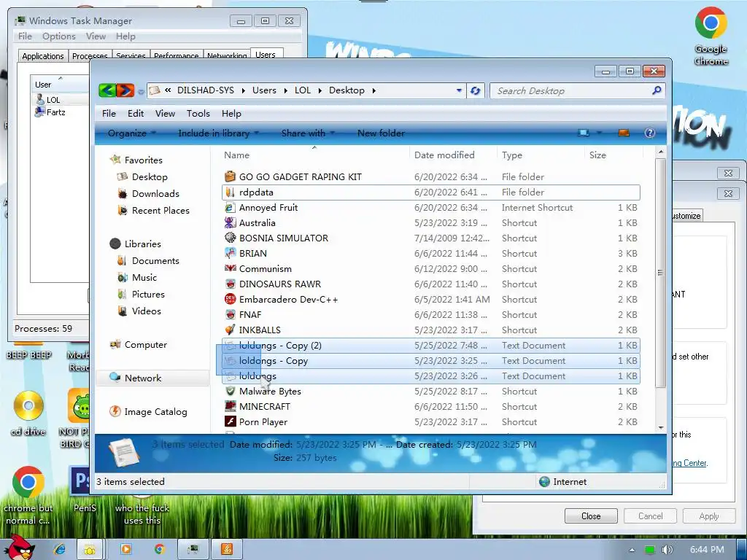The height and width of the screenshot is (560, 747).
Task: Select the Porn Player flash icon
Action: 230,421
